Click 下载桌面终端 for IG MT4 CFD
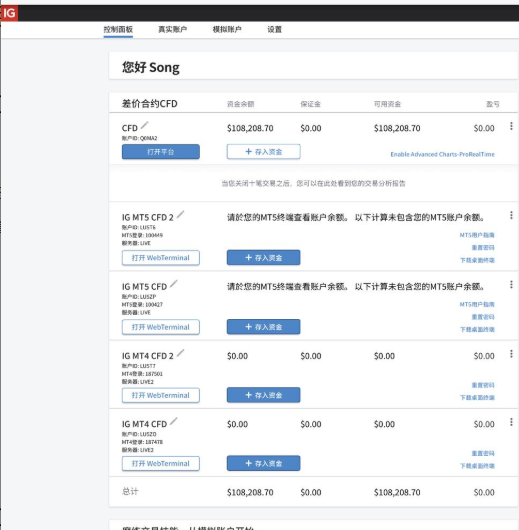Screen dimensions: 519x530 pos(477,466)
